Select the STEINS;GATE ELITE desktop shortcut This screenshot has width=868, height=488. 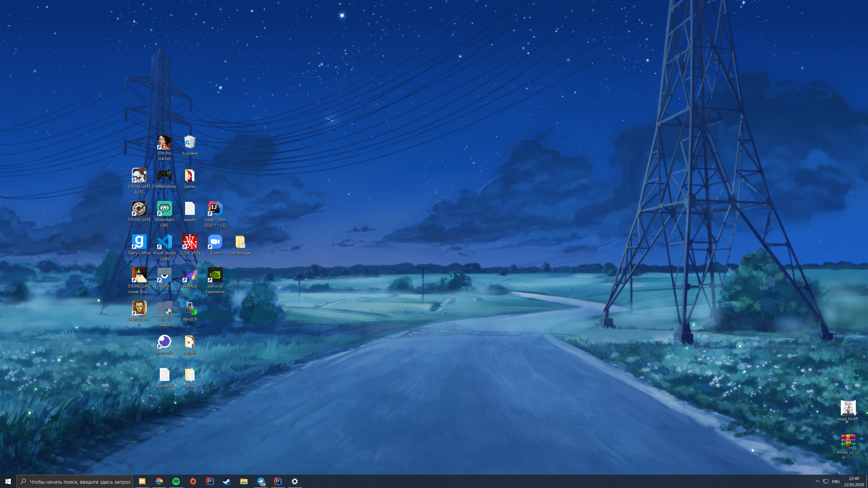[139, 181]
